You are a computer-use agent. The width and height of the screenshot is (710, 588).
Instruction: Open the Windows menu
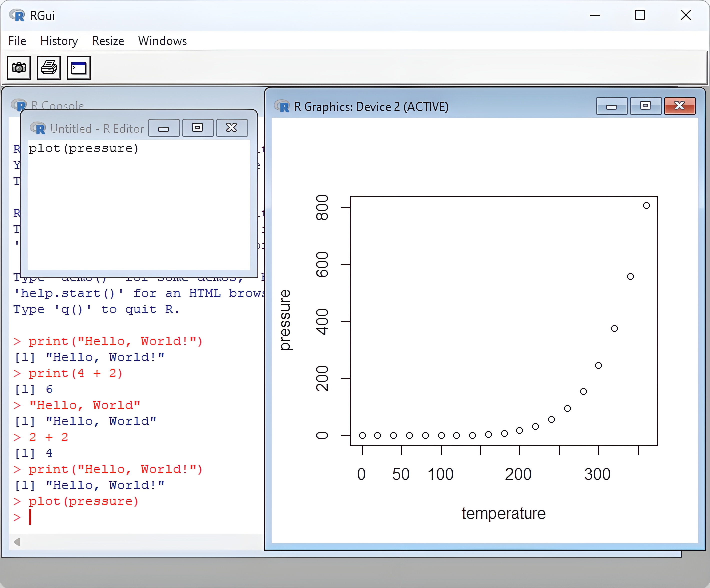[162, 41]
